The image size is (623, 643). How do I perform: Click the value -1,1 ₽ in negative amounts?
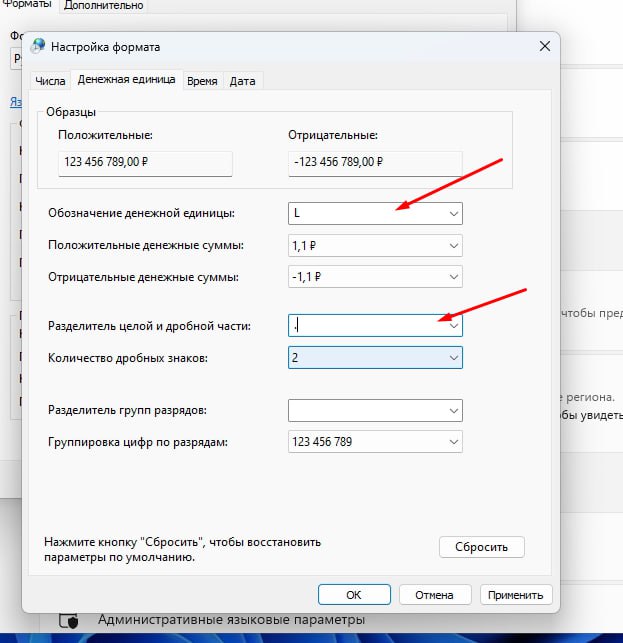[307, 277]
